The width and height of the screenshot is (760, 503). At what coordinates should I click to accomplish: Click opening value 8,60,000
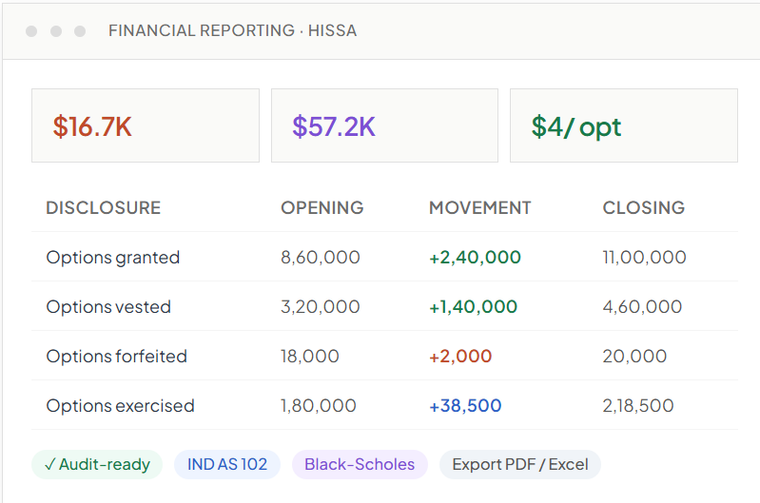pos(320,257)
